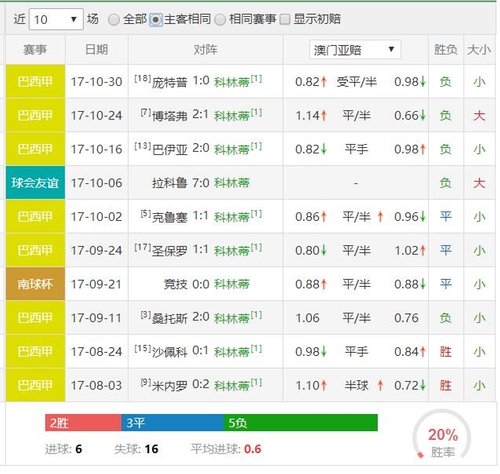Open team 克鲁塞 in 17-10-02 match

[x=169, y=217]
